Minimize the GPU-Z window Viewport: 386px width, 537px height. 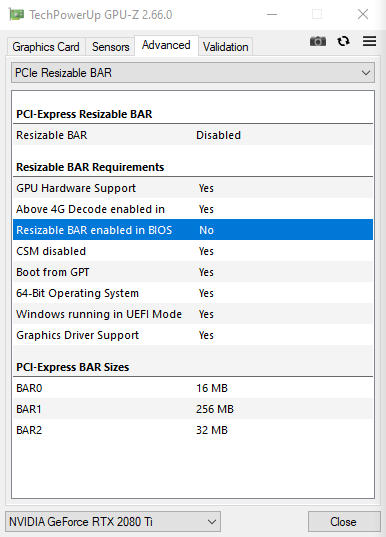coord(272,14)
